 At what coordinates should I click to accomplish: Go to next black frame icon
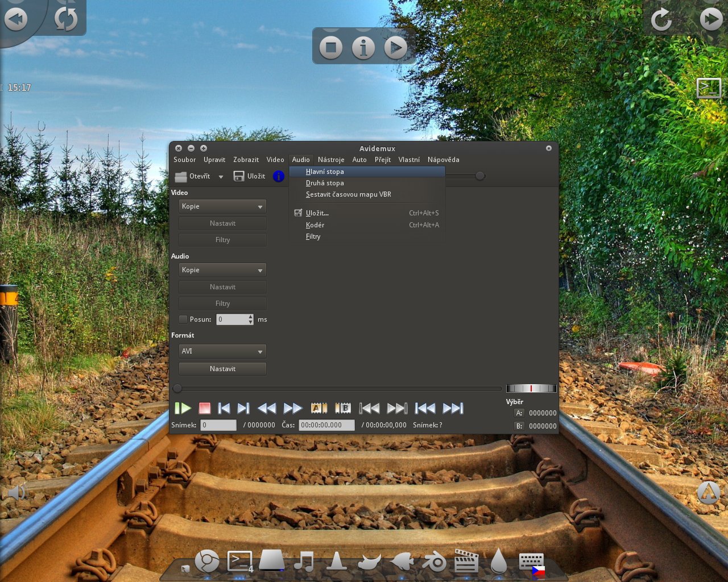397,408
